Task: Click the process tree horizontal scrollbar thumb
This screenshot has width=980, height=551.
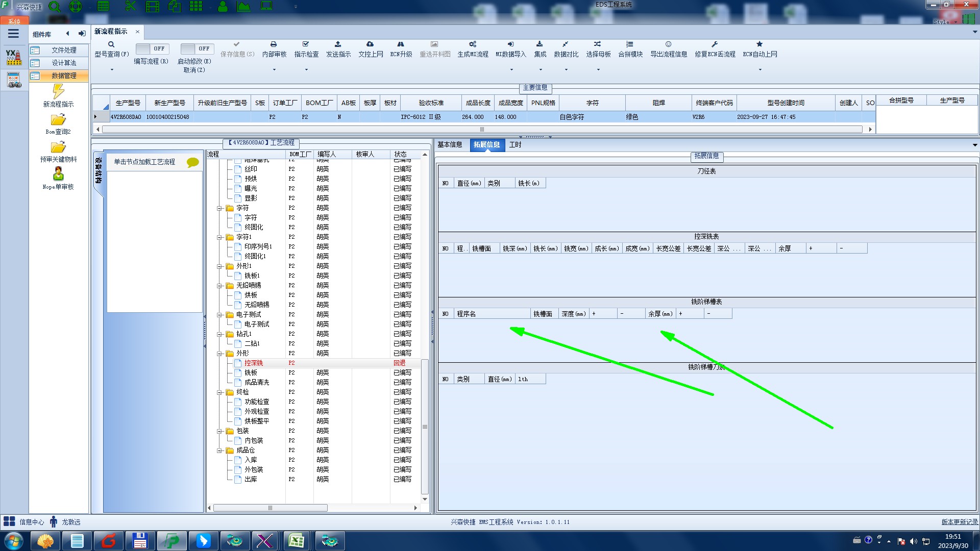Action: 270,508
